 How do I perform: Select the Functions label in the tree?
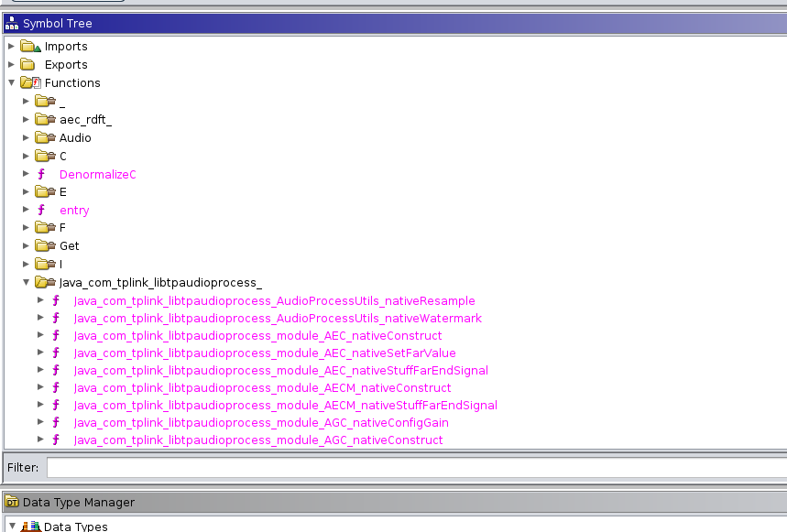tap(72, 82)
